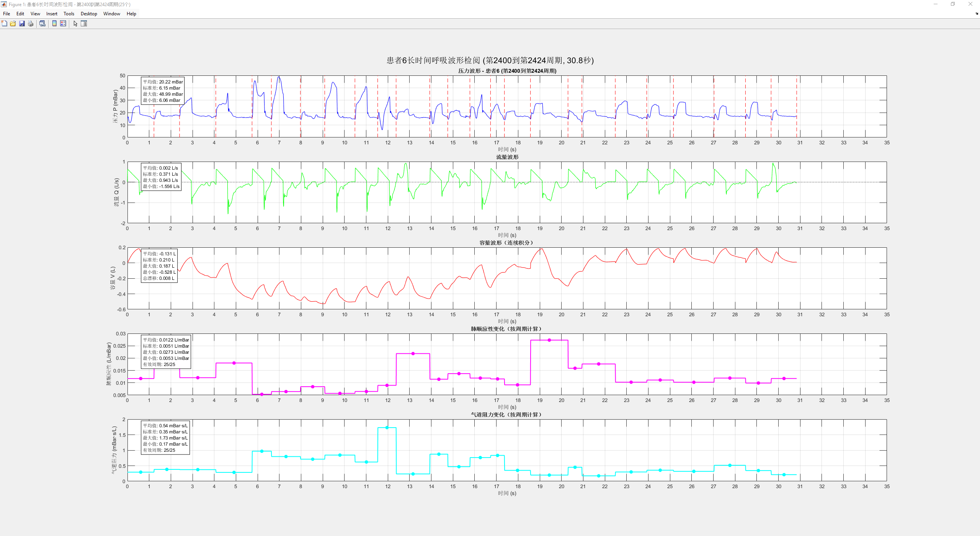Viewport: 980px width, 536px height.
Task: Click the pressure waveform subplot title
Action: point(507,71)
